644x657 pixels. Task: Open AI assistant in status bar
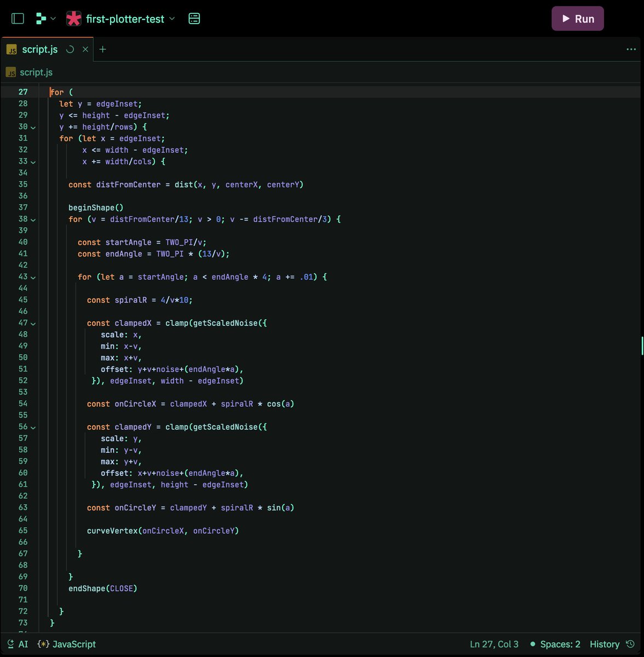tap(18, 644)
